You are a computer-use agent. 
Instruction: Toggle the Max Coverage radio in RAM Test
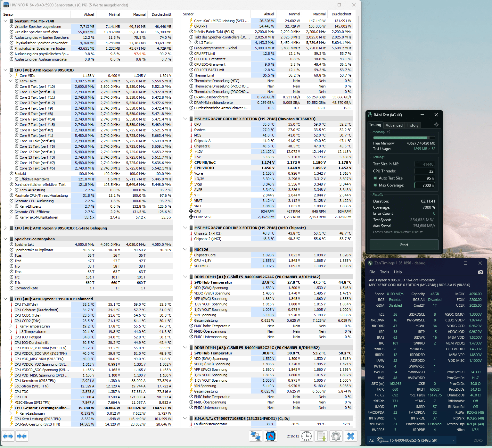375,185
